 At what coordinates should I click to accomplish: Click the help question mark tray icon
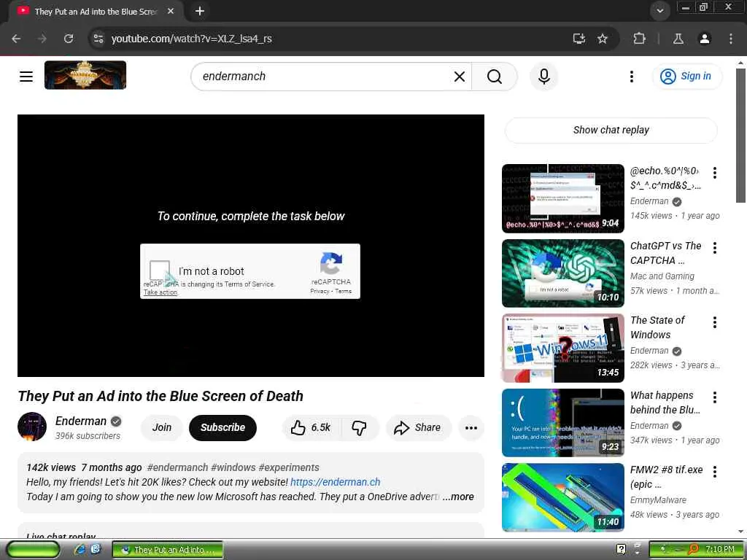point(621,550)
